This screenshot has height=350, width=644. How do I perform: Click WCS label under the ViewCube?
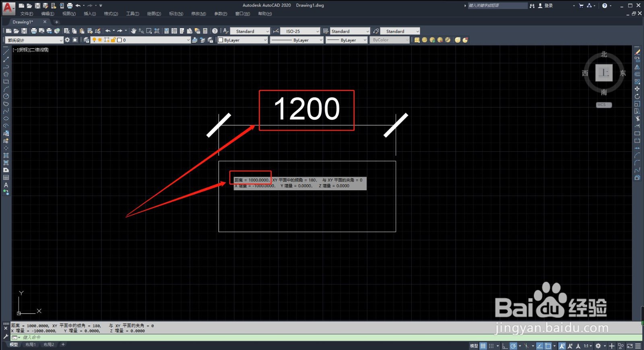pyautogui.click(x=604, y=105)
